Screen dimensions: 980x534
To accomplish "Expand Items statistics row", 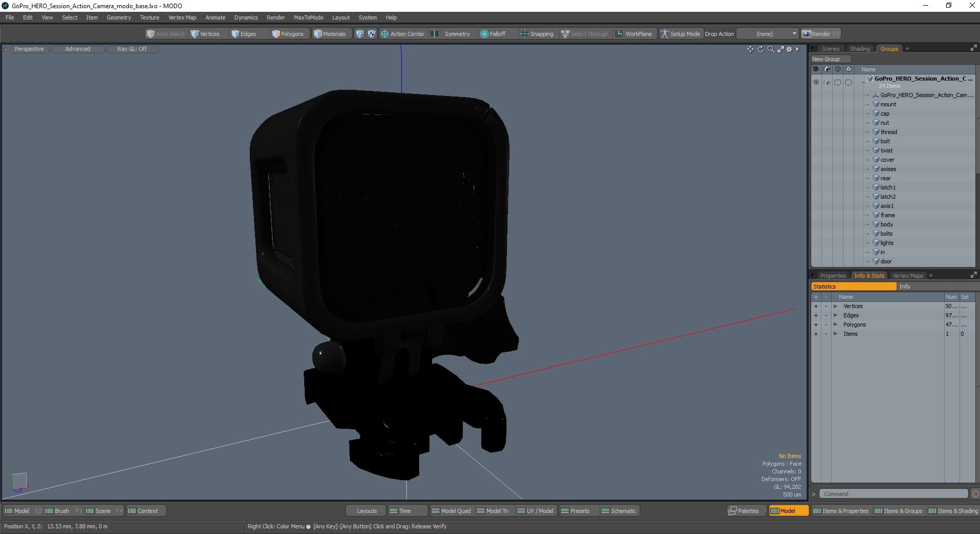I will point(835,334).
